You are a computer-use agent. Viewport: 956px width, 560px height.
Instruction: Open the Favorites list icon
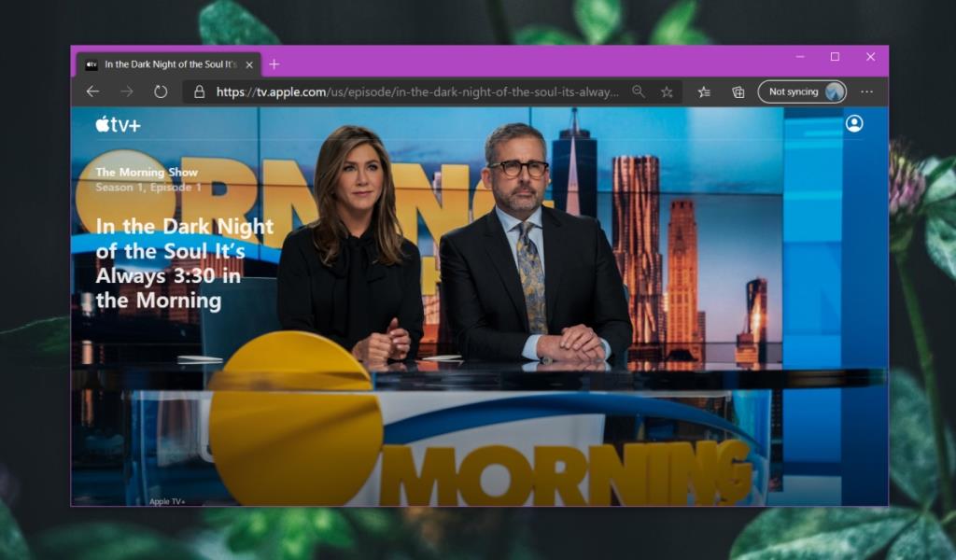[706, 91]
